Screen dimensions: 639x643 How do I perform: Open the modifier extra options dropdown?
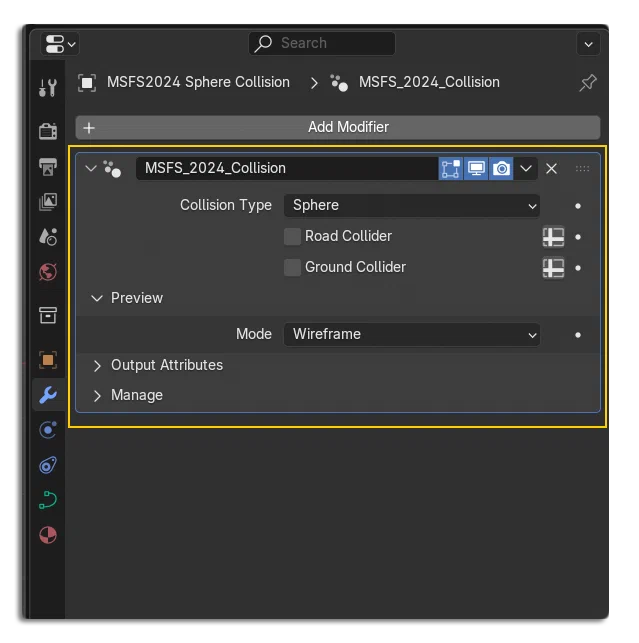coord(526,169)
